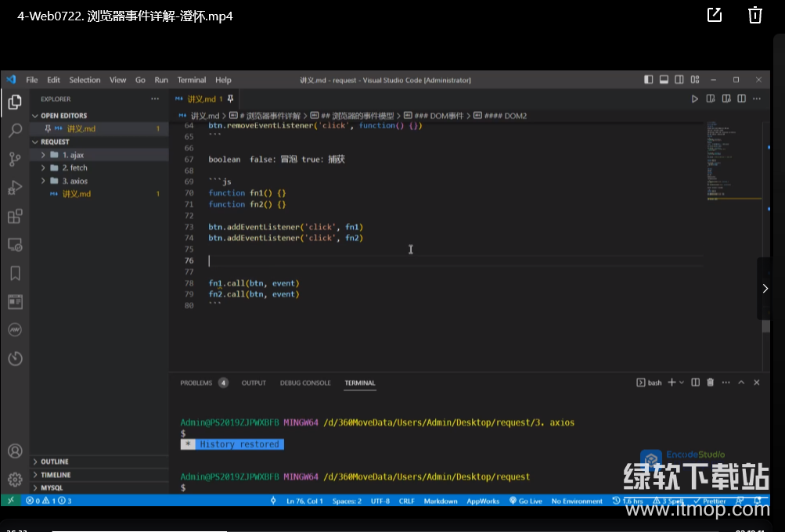Click the editor vertical scrollbar thumb

coord(765,325)
